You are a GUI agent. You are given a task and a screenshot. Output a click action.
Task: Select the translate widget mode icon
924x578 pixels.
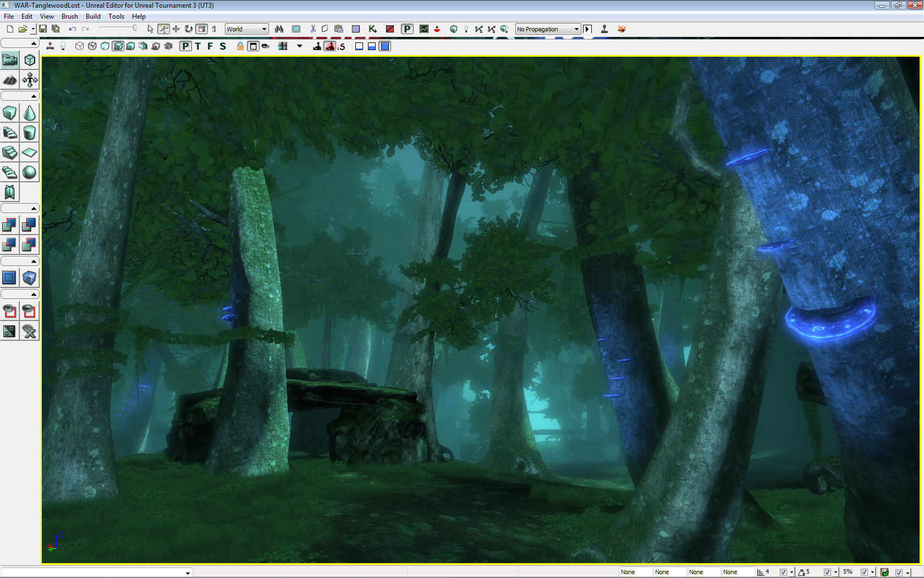[x=176, y=29]
